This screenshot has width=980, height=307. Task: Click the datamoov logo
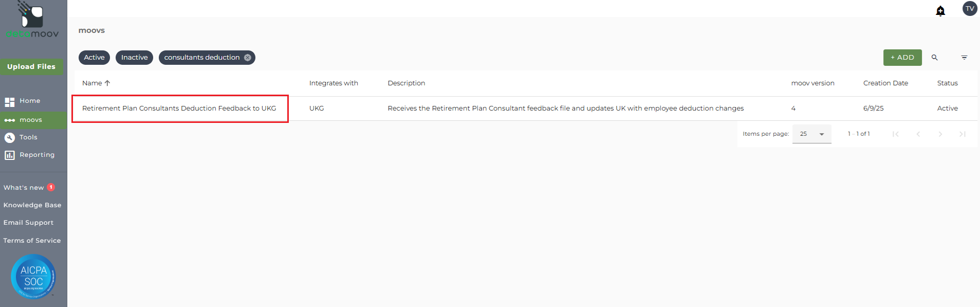[32, 20]
